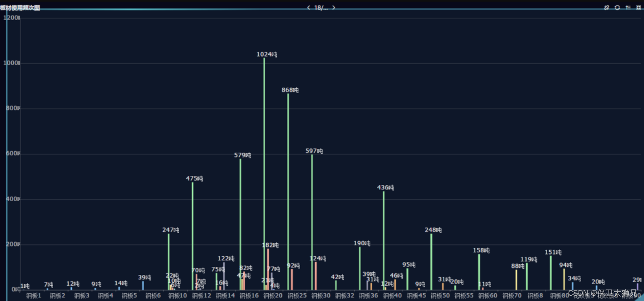This screenshot has width=644, height=301.
Task: Click the 钢板36 axis label
Action: tap(368, 296)
